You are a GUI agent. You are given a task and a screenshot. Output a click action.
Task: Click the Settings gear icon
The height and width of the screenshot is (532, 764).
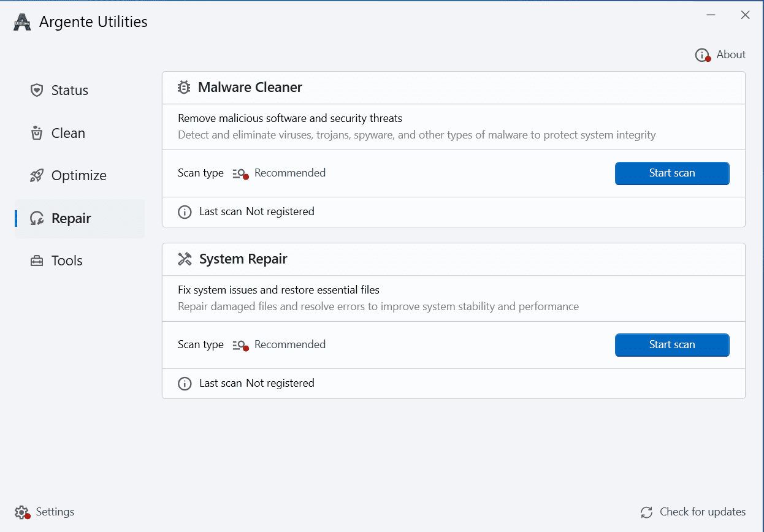point(22,512)
